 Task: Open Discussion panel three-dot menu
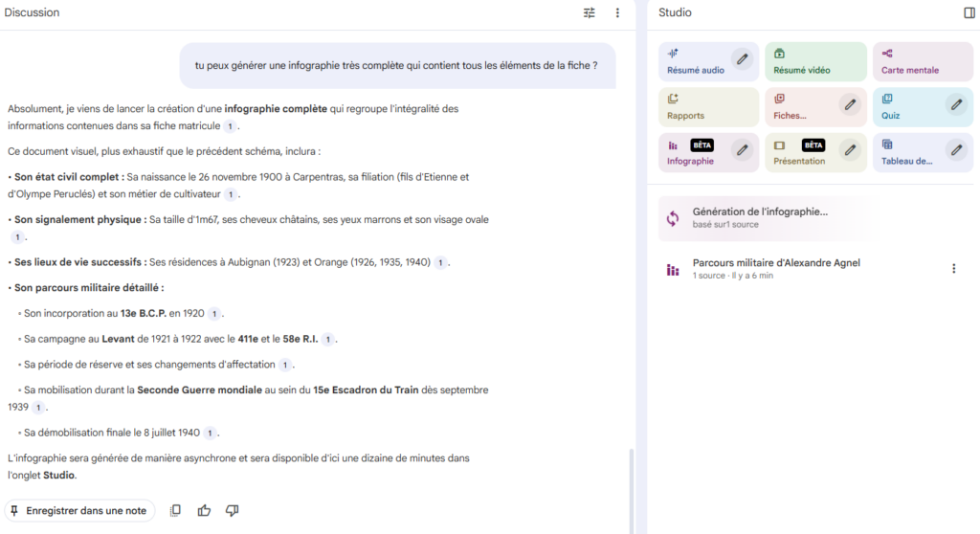pos(617,12)
